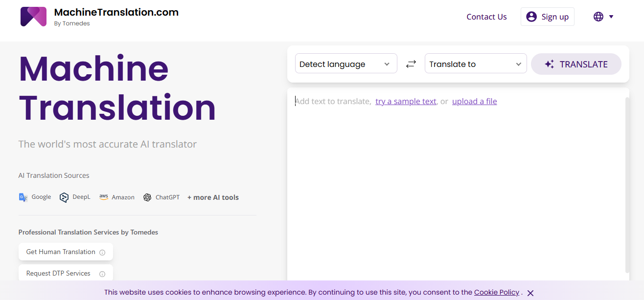The width and height of the screenshot is (644, 300).
Task: Click the Request DTP Services button
Action: tap(66, 273)
